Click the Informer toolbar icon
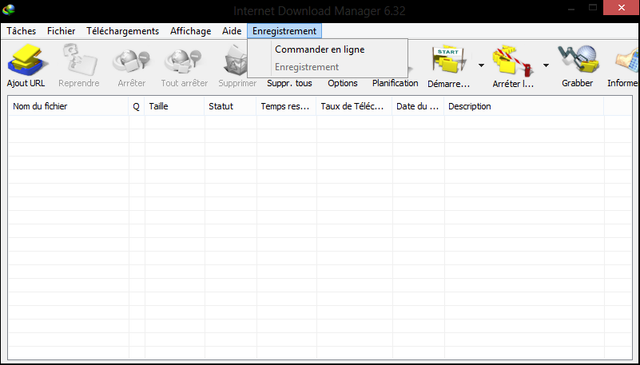Image resolution: width=640 pixels, height=365 pixels. 627,61
